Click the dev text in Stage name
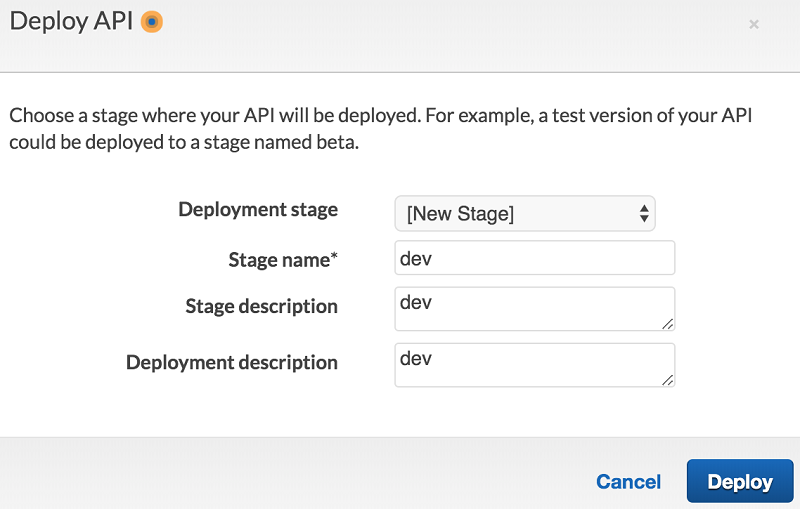Image resolution: width=800 pixels, height=509 pixels. click(415, 258)
